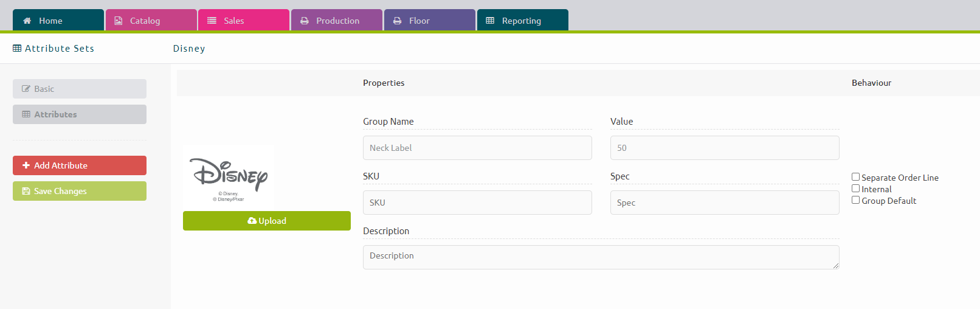The height and width of the screenshot is (309, 980).
Task: Click into the SKU input field
Action: 477,203
